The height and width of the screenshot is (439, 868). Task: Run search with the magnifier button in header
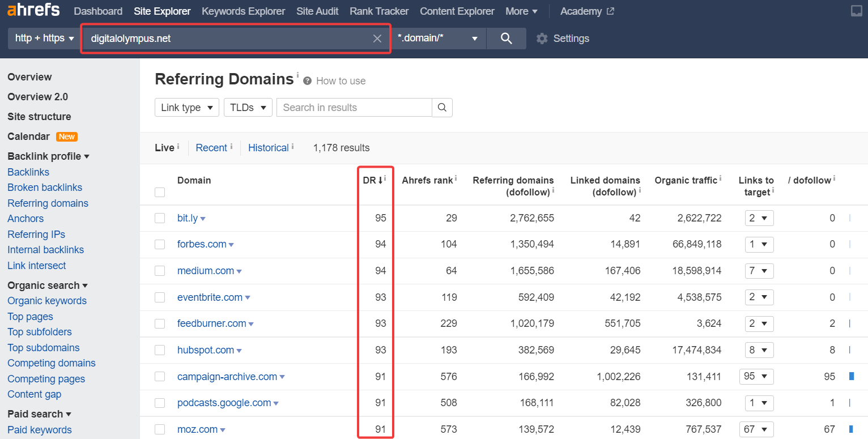(507, 39)
